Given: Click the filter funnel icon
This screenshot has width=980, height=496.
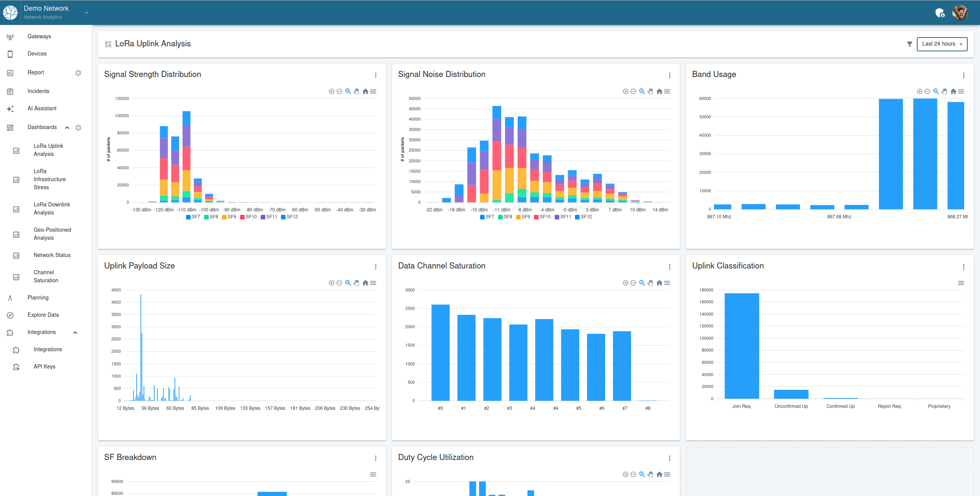Looking at the screenshot, I should [910, 44].
